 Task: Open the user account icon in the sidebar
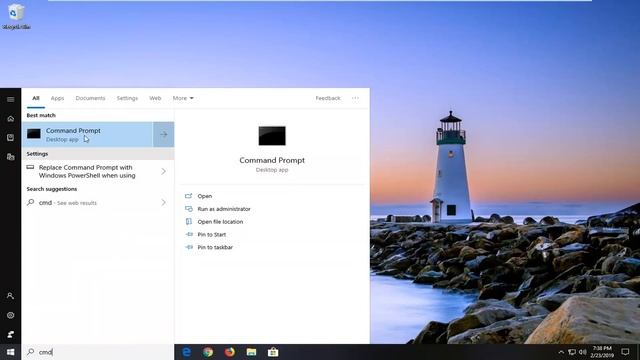coord(11,296)
